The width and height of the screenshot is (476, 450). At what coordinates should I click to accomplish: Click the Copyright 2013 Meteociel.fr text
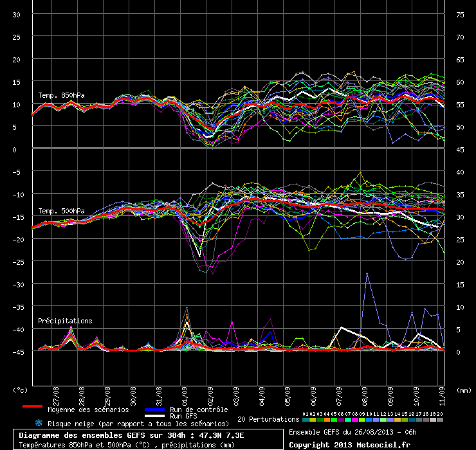click(349, 444)
